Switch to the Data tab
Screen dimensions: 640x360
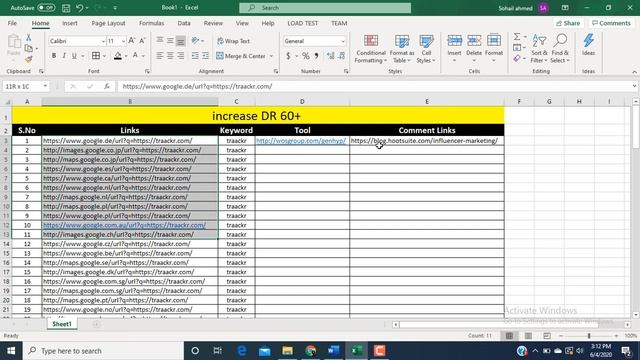184,23
